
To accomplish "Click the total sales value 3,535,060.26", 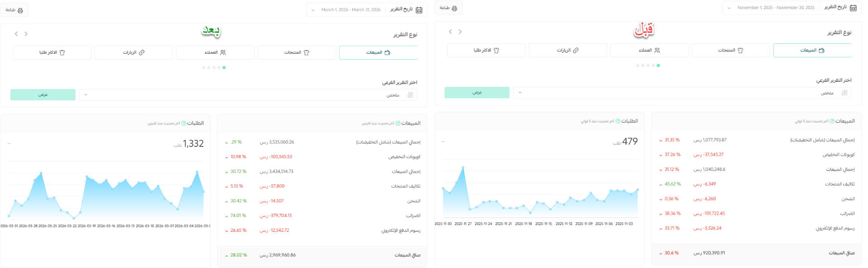I will point(281,142).
